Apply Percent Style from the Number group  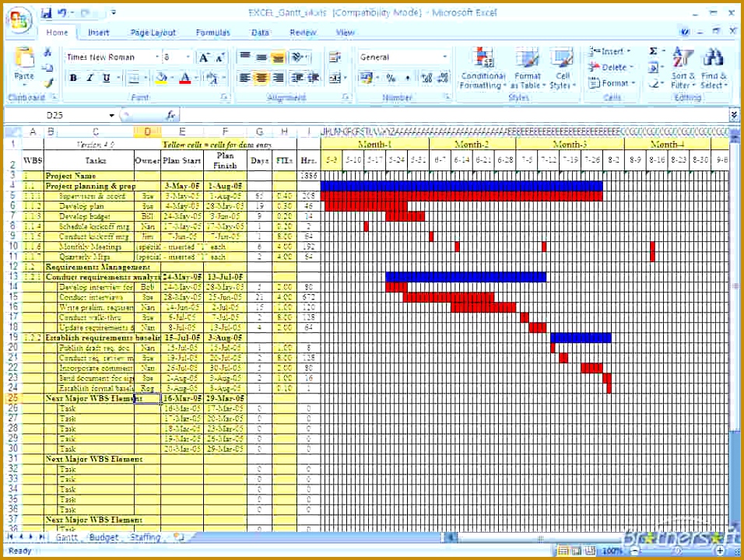pos(391,78)
